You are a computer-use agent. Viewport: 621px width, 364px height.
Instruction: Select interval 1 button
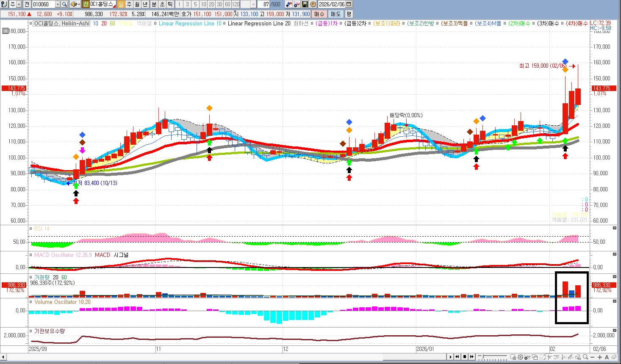(179, 4)
